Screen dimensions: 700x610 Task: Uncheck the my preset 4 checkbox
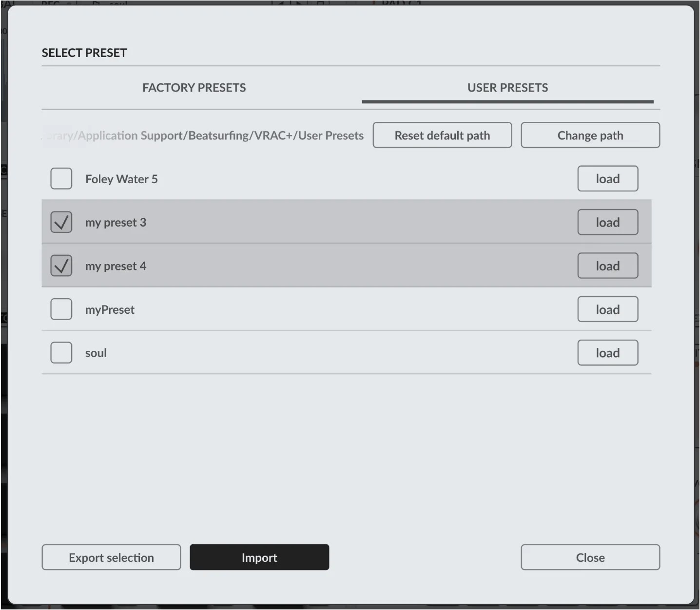click(61, 266)
